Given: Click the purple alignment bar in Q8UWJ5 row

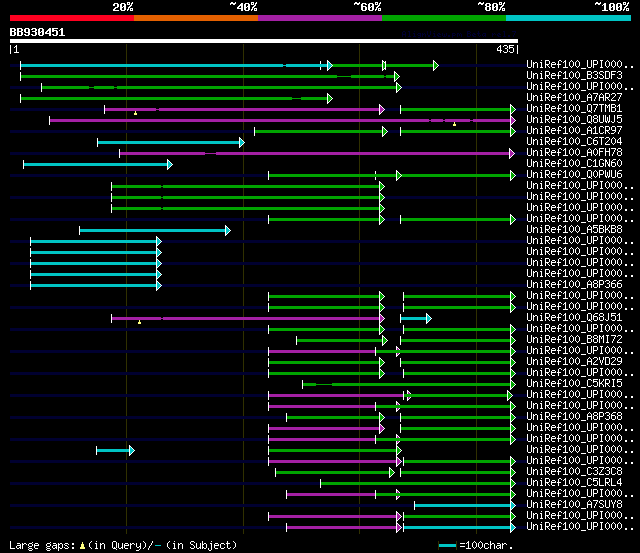Looking at the screenshot, I should tap(280, 120).
